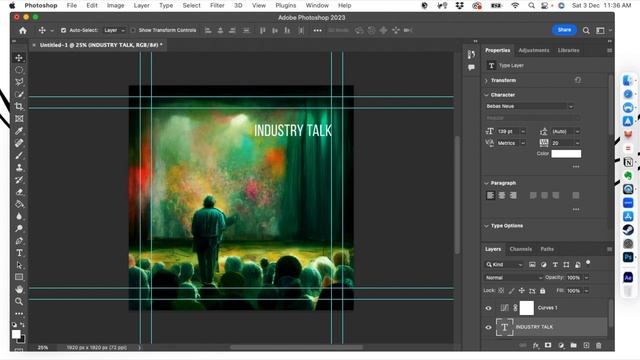Switch to the Adjustments tab
The height and width of the screenshot is (360, 640).
tap(533, 50)
